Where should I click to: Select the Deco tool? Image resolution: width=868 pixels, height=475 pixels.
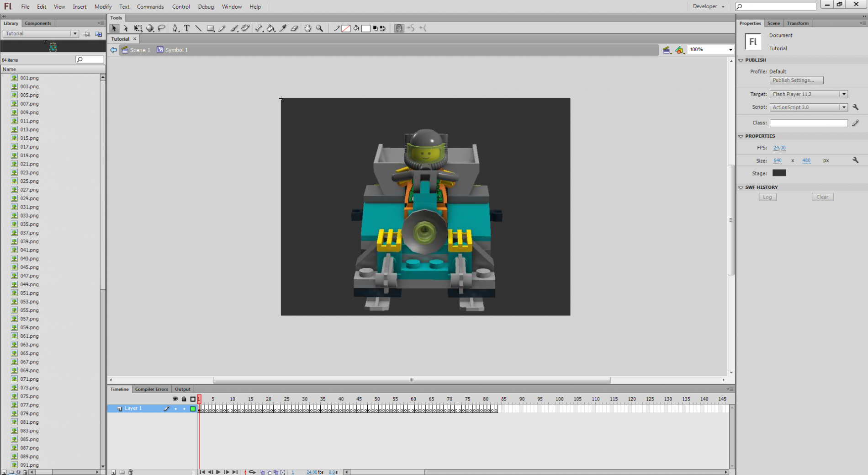(x=246, y=28)
